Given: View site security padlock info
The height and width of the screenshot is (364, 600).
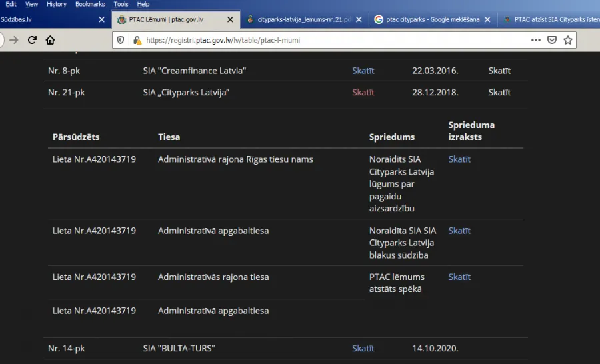Looking at the screenshot, I should [x=137, y=40].
